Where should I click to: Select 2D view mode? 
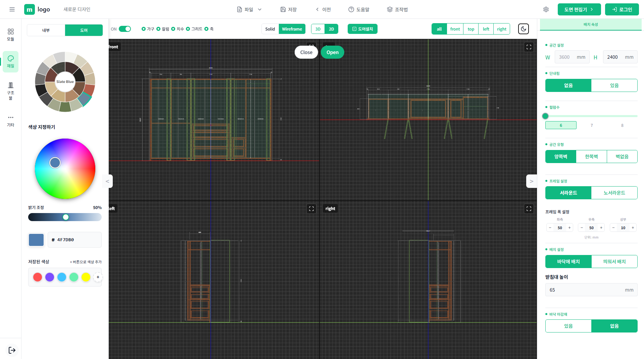(331, 29)
